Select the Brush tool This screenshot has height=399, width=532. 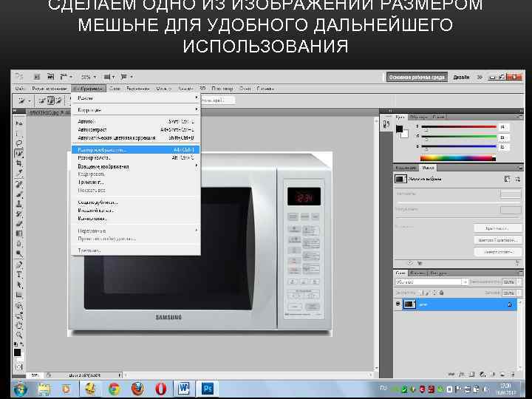(x=19, y=194)
